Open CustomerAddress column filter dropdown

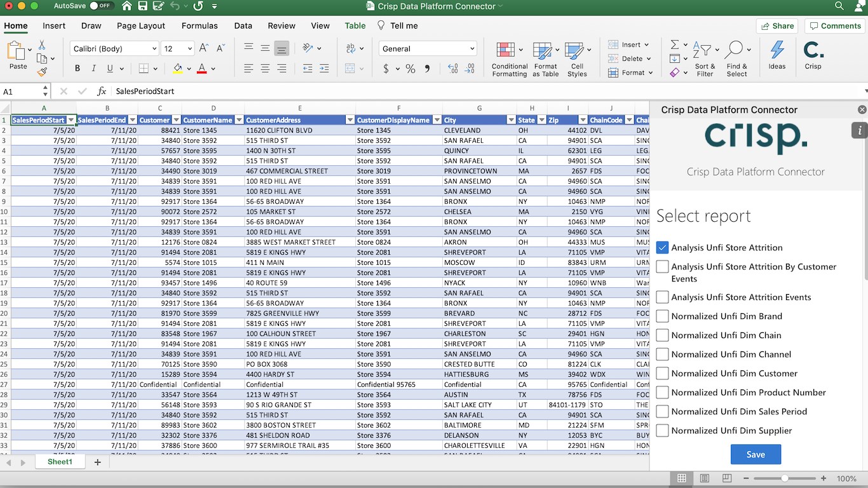click(349, 120)
